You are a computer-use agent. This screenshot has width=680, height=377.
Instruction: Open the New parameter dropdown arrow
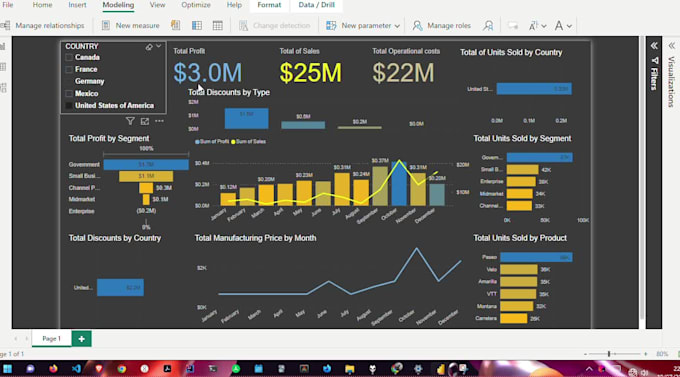[x=397, y=26]
